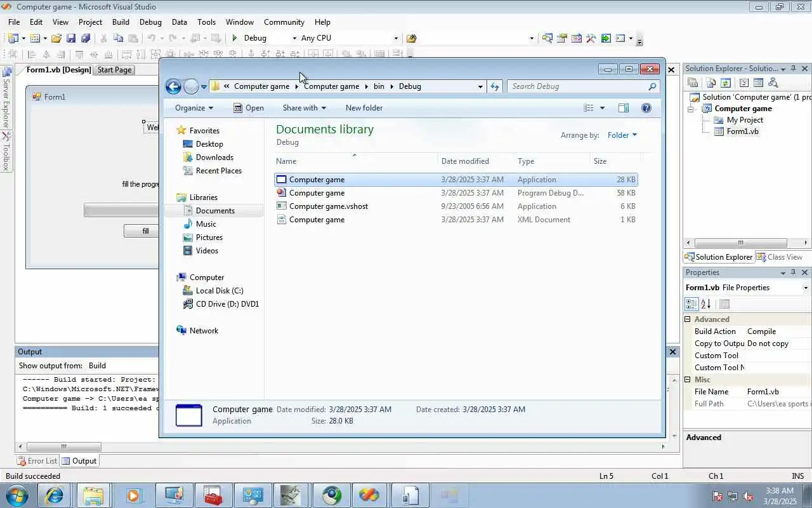Open the Share with dropdown
Image resolution: width=812 pixels, height=508 pixels.
(x=304, y=108)
